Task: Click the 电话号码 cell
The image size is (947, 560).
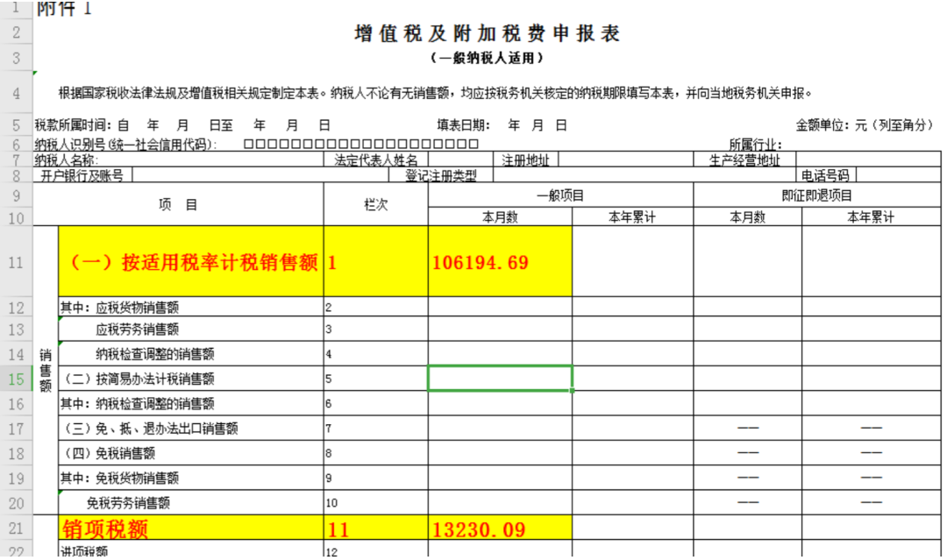Action: coord(826,175)
